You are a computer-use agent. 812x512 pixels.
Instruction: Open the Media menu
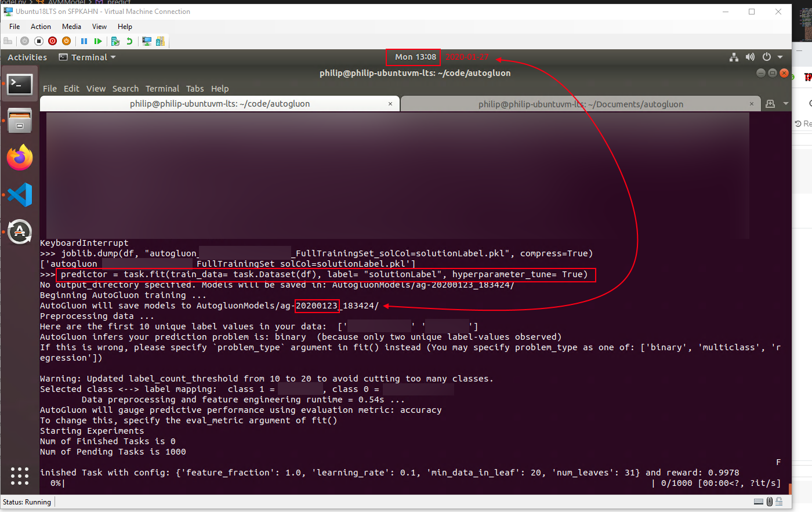[71, 26]
